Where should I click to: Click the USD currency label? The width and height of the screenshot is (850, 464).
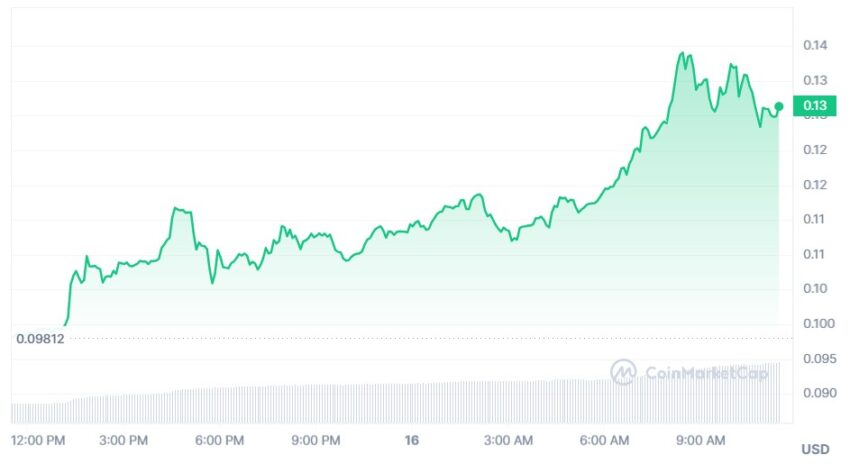tap(815, 449)
